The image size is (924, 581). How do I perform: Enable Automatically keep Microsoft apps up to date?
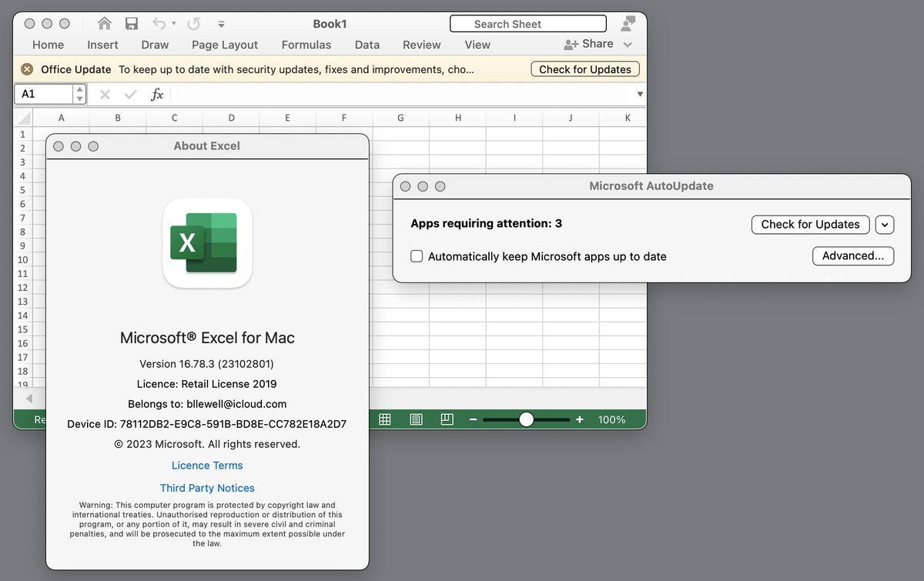(417, 256)
